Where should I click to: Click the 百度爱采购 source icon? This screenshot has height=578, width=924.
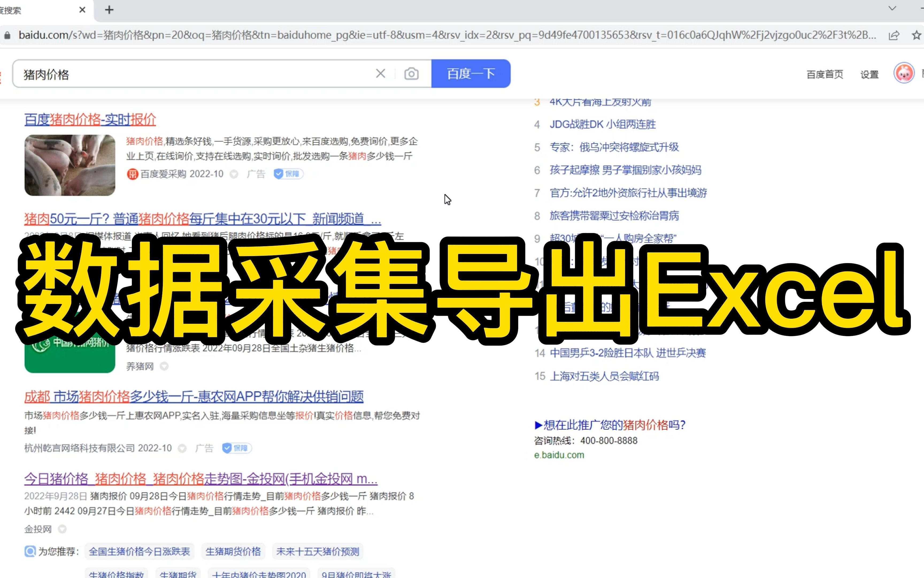point(132,174)
